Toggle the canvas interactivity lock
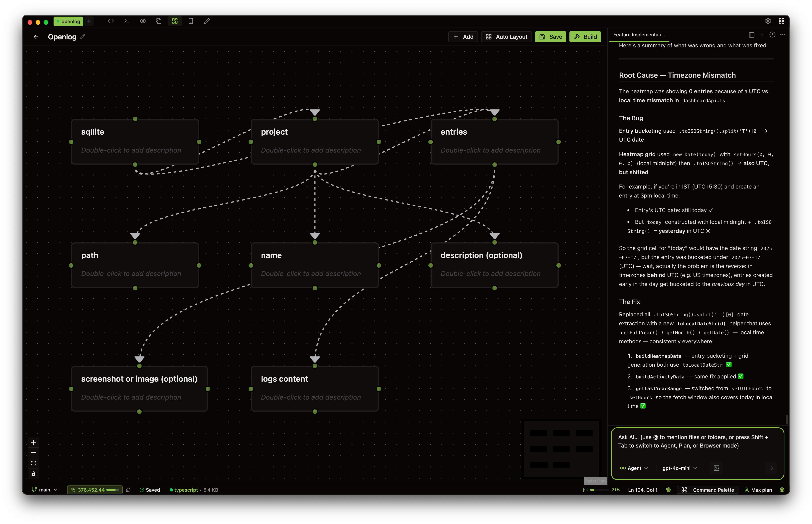 pos(33,474)
